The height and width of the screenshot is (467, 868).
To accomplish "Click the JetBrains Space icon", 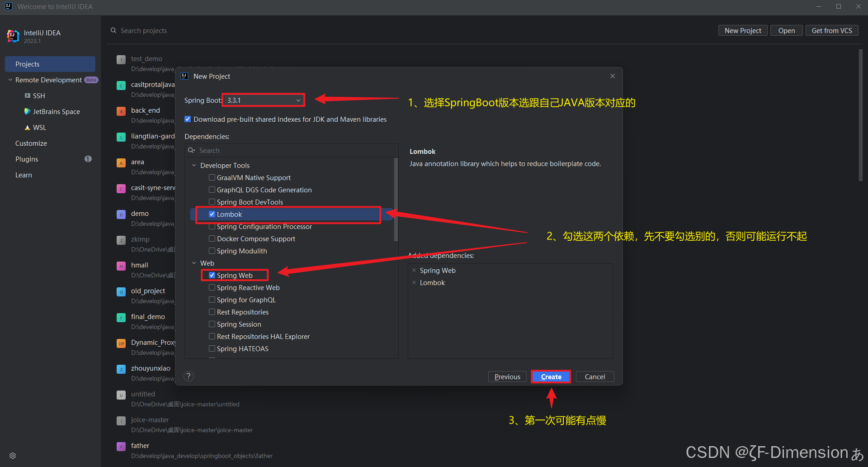I will coord(28,111).
